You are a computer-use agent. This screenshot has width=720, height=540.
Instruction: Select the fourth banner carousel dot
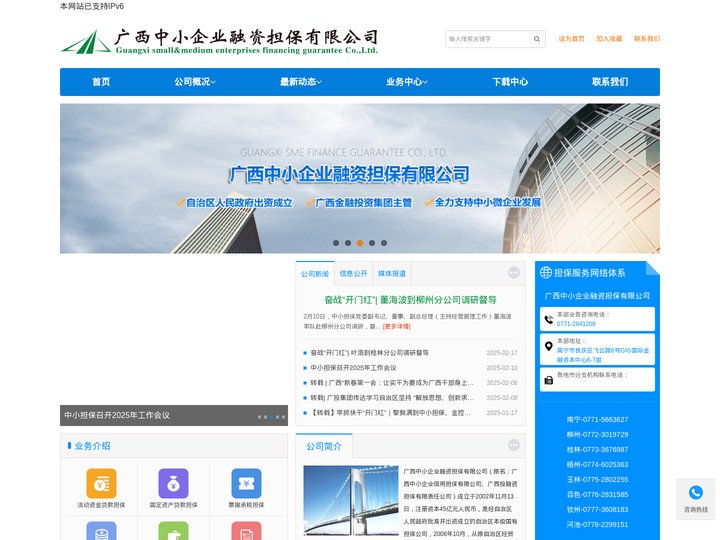[x=372, y=243]
